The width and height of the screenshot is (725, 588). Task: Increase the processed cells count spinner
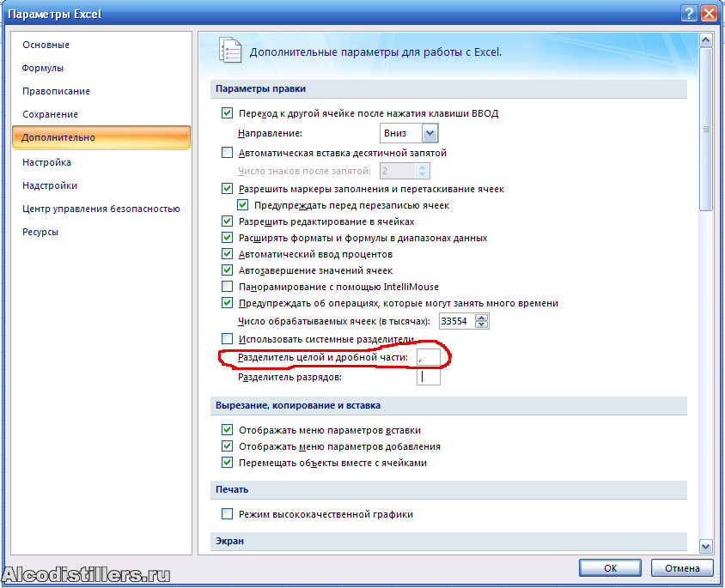click(482, 317)
